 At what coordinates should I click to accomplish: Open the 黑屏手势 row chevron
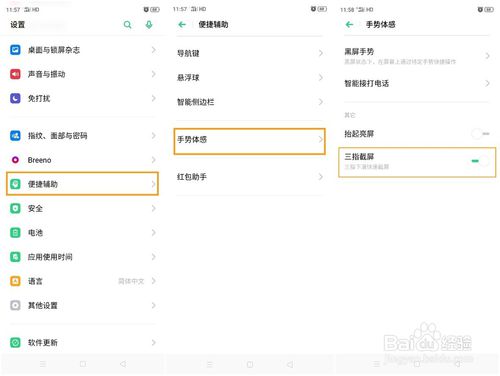pos(487,56)
